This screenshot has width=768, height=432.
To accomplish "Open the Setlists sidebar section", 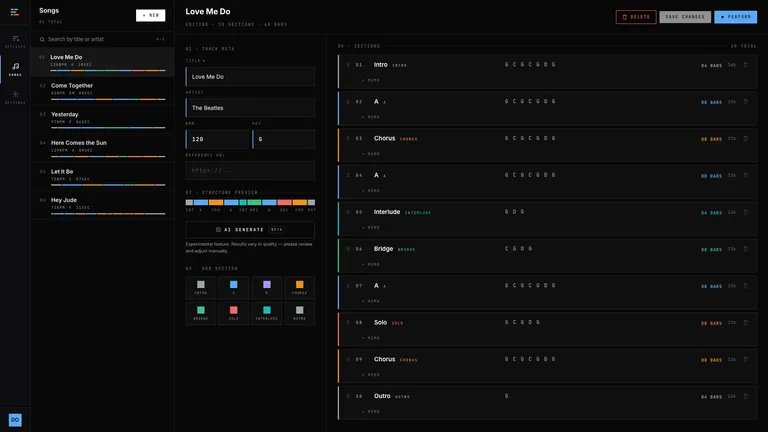I will pyautogui.click(x=15, y=42).
